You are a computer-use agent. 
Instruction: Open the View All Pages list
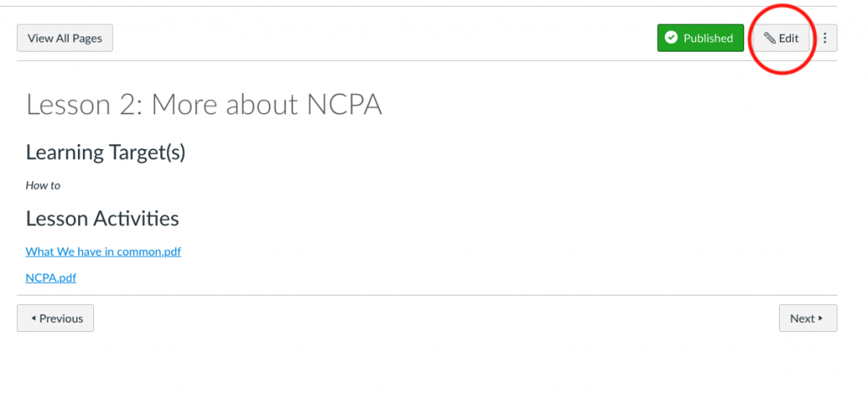point(64,38)
